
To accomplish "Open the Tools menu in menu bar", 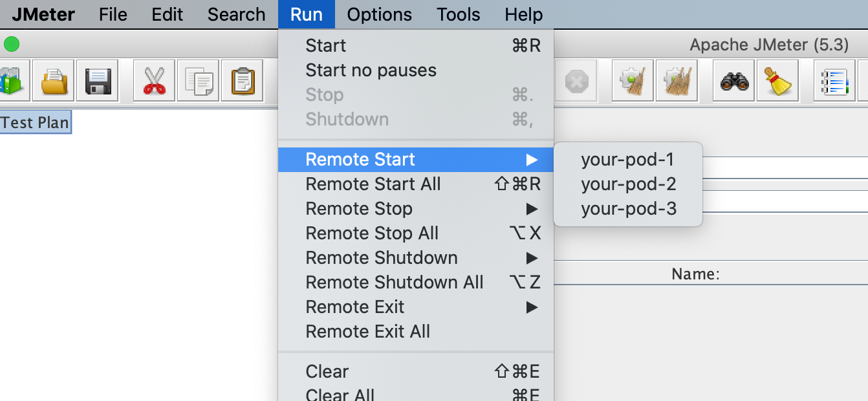I will [x=458, y=14].
